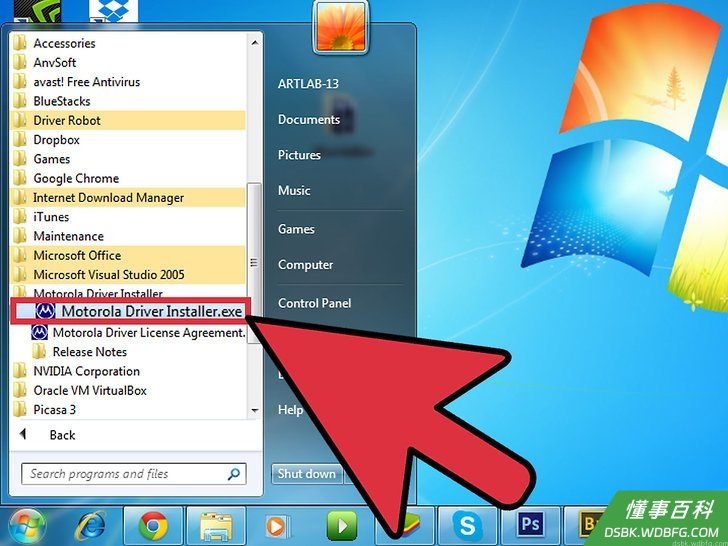Click the Picasa 3 folder icon
Screen dimensions: 728x546
click(x=20, y=410)
